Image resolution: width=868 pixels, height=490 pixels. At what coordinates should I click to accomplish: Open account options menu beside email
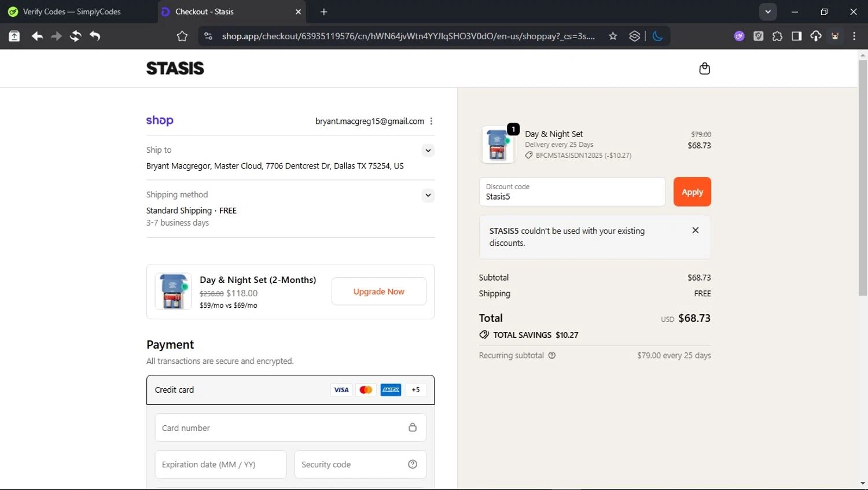pos(431,121)
